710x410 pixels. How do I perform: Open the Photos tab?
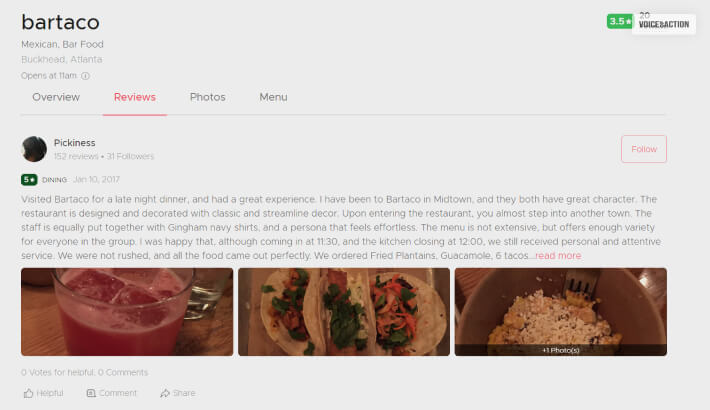[x=207, y=97]
